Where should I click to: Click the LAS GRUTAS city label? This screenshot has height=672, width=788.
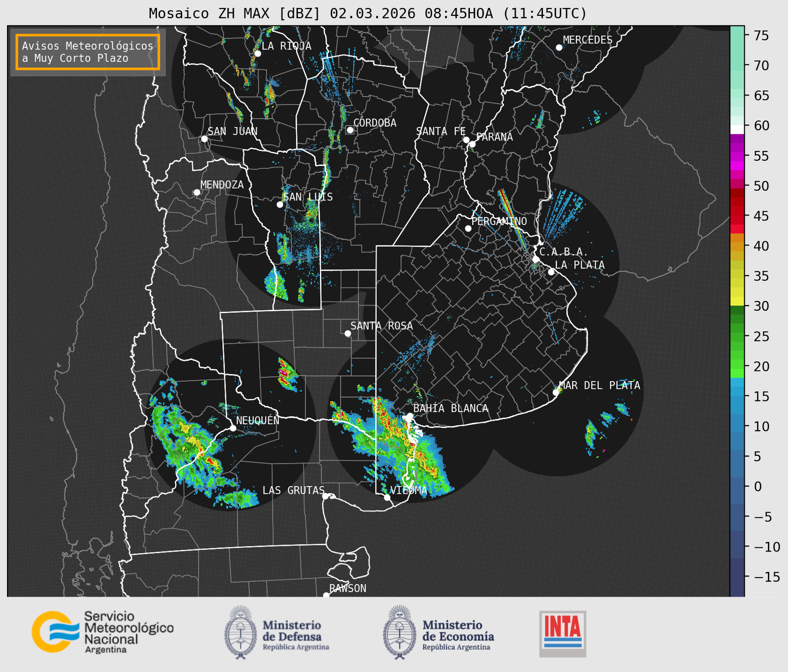coord(293,490)
